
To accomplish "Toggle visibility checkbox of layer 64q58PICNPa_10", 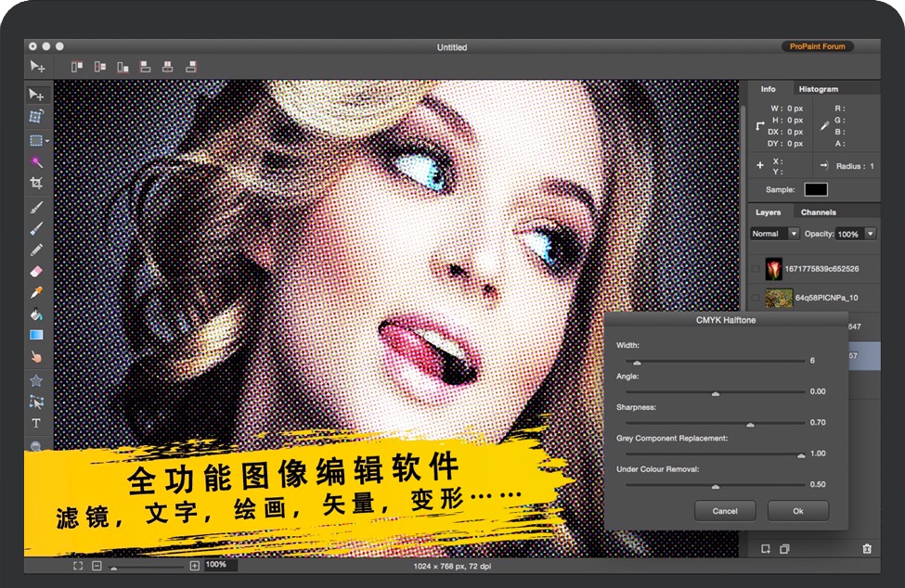I will click(755, 298).
